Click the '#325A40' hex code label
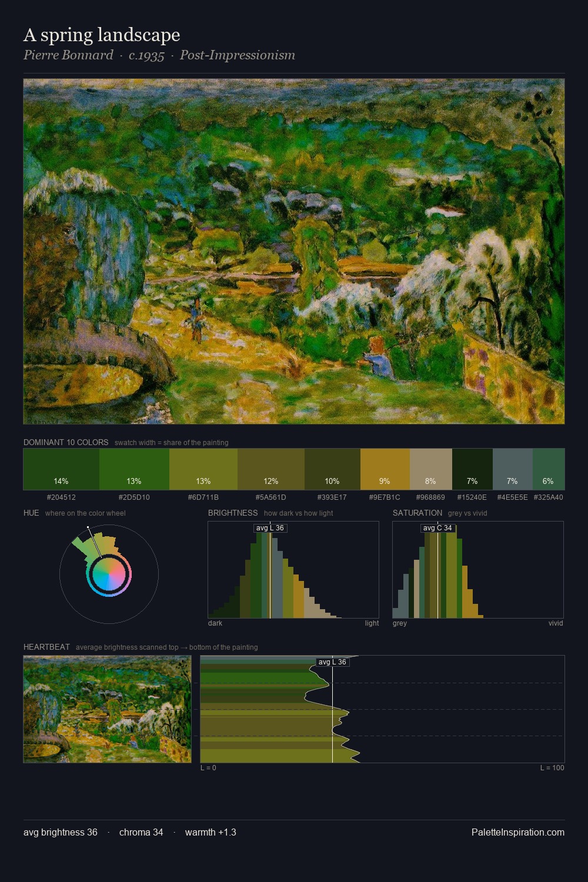Viewport: 588px width, 882px height. [x=548, y=497]
